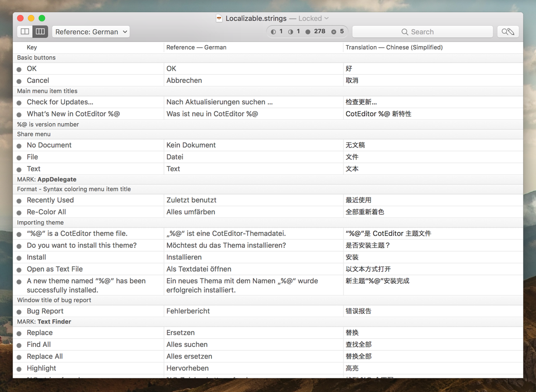This screenshot has height=392, width=536.
Task: Toggle the status dot for the OK row
Action: click(x=19, y=69)
